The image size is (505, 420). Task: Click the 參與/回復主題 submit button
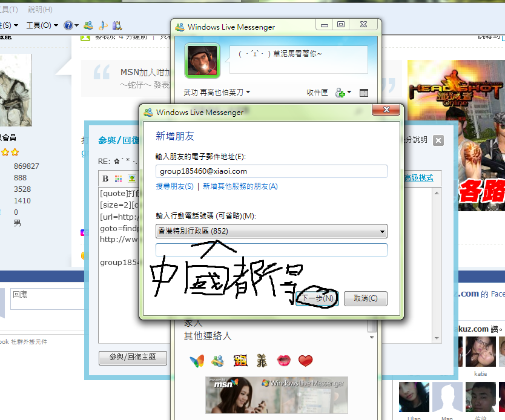(133, 358)
